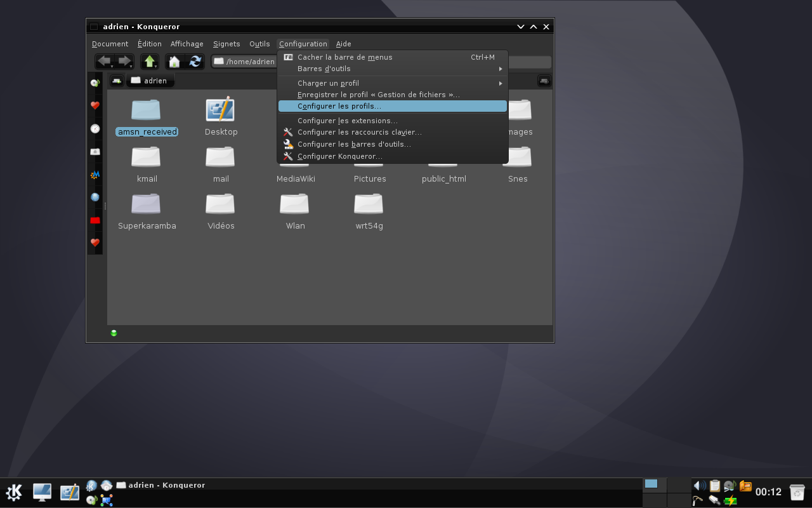Viewport: 812px width, 508px height.
Task: Close current tab via right tab-bar icon
Action: (544, 81)
